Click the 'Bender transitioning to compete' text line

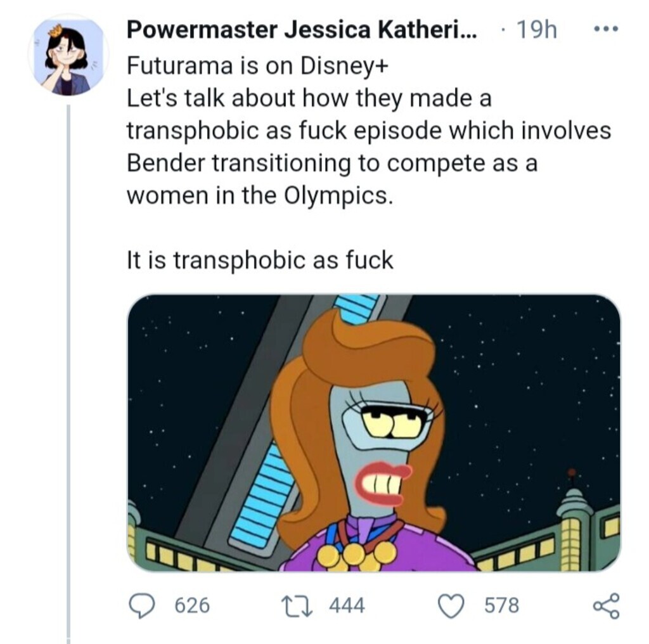(x=331, y=163)
